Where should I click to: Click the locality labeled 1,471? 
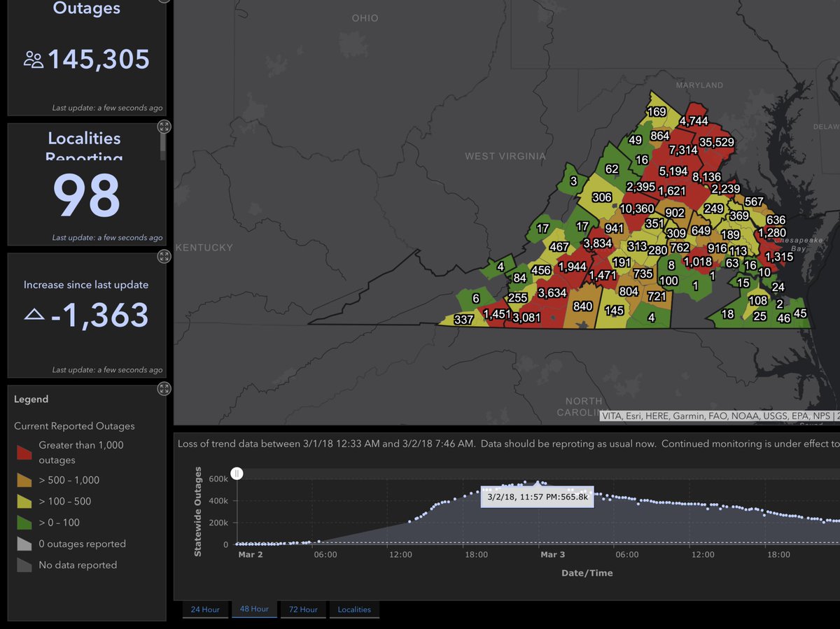[602, 276]
